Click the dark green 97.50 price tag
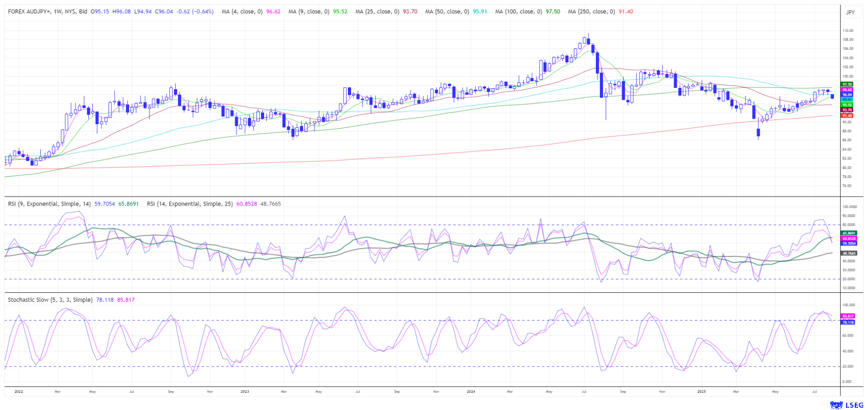The image size is (868, 410). coord(847,84)
